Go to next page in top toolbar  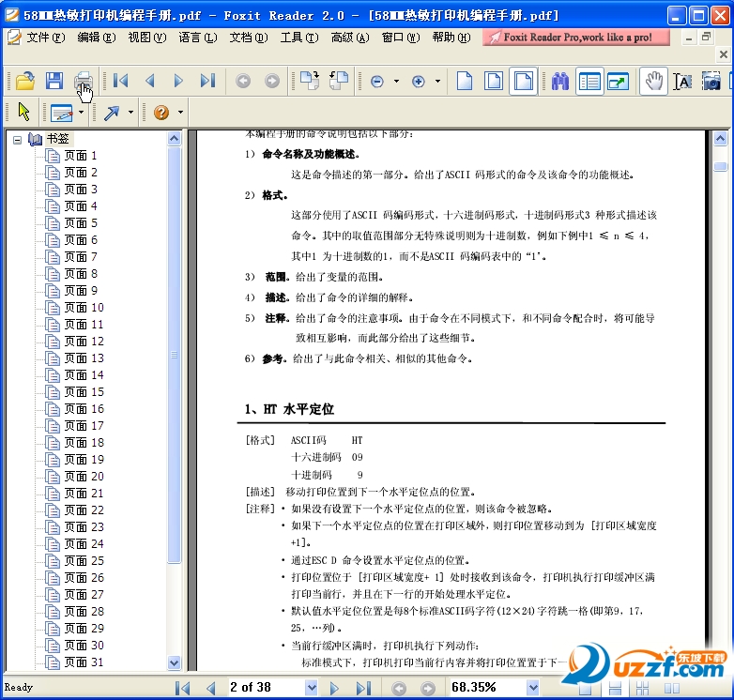(x=178, y=81)
